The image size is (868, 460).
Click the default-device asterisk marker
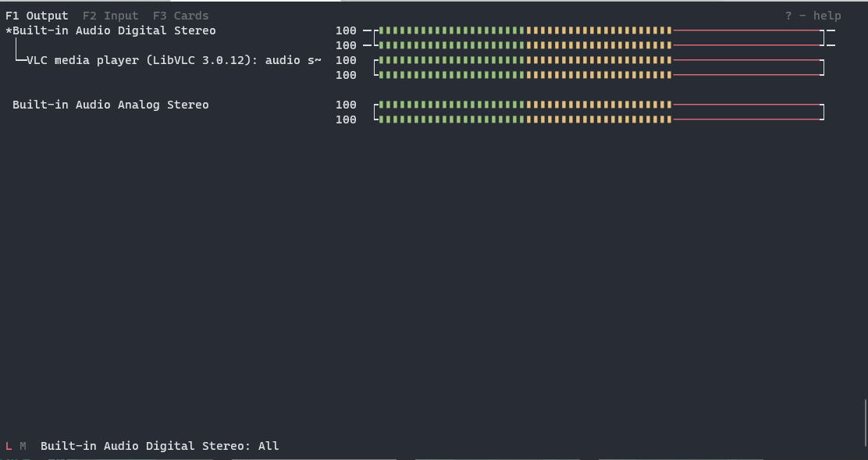click(x=9, y=30)
